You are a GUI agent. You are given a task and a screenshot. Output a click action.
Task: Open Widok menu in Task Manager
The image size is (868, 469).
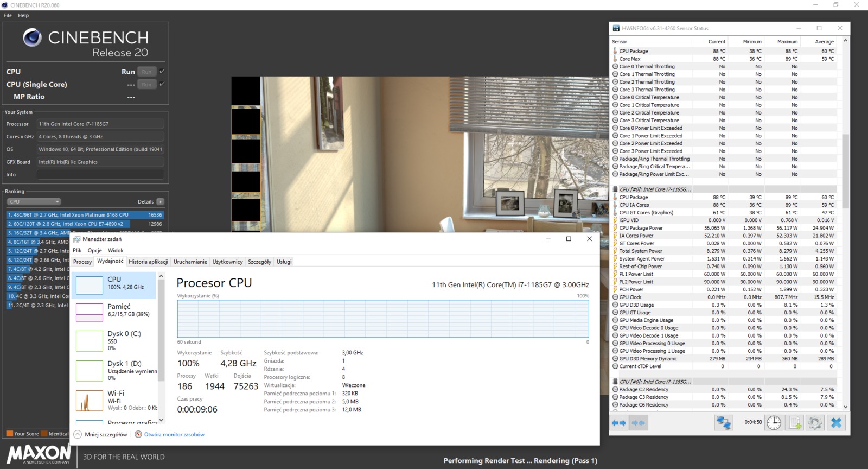pyautogui.click(x=116, y=250)
